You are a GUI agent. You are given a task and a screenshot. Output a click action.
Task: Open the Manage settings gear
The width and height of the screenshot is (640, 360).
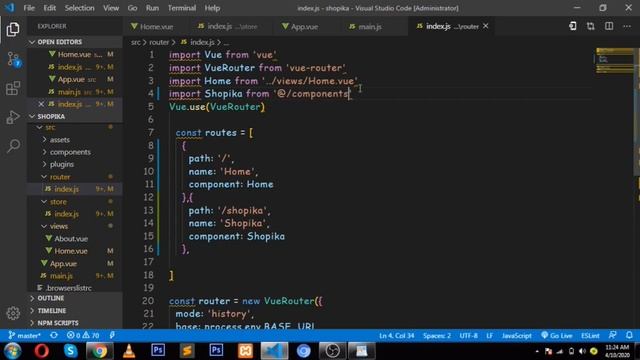(13, 313)
